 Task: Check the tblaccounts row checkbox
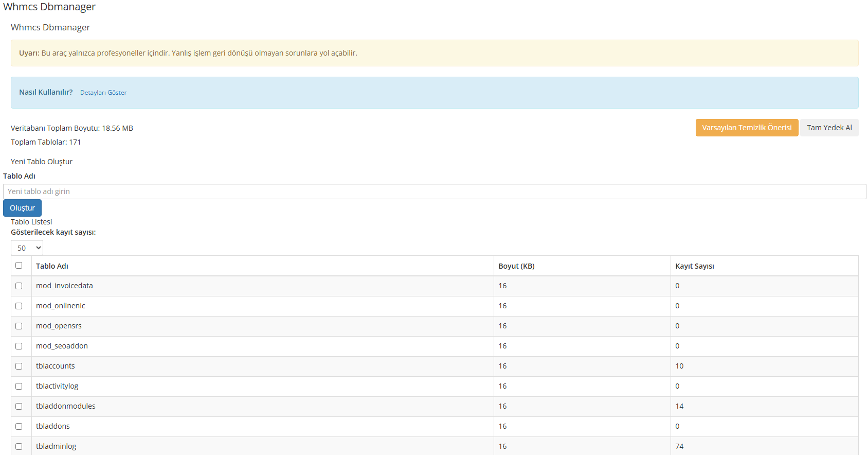coord(19,366)
